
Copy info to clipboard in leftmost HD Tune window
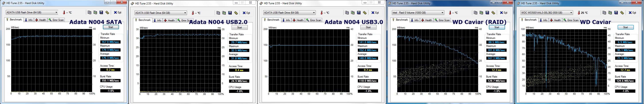coord(90,12)
